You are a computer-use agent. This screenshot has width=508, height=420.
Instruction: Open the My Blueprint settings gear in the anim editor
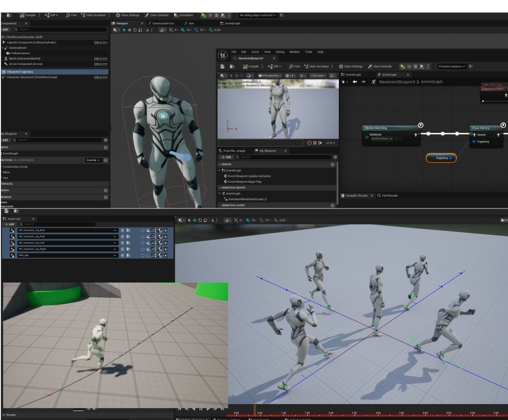point(335,157)
